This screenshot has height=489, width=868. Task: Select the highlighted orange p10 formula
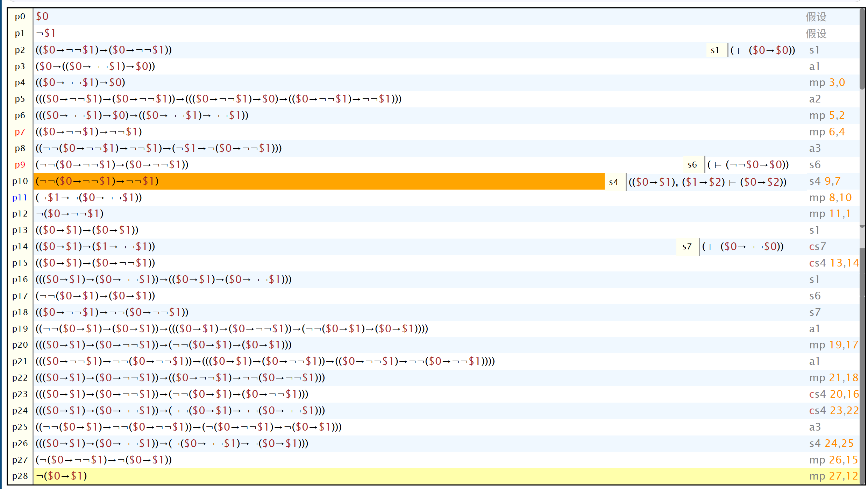pyautogui.click(x=97, y=181)
